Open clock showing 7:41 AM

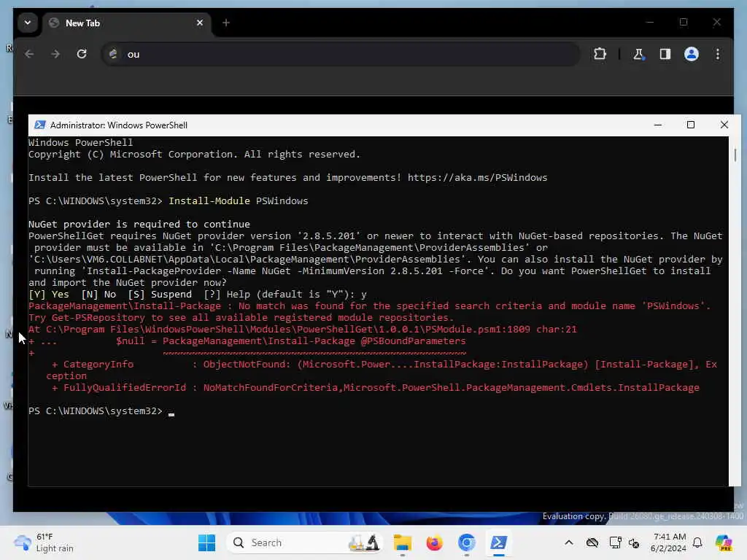(x=668, y=542)
